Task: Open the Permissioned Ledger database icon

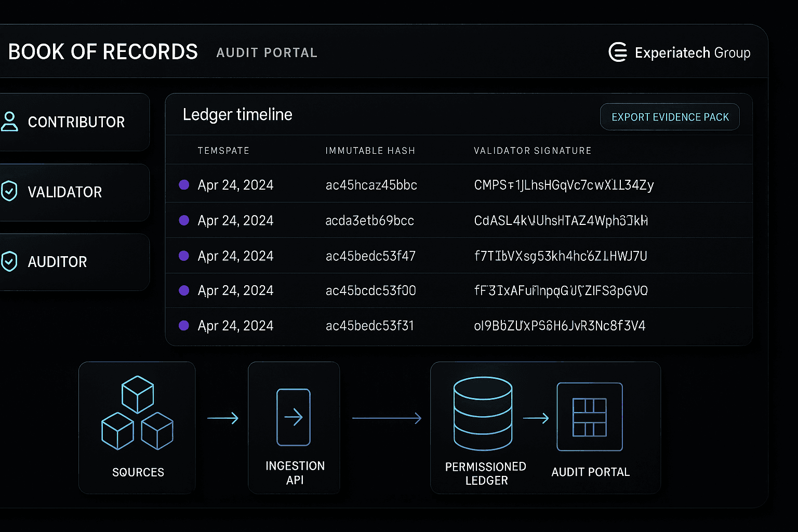Action: (x=483, y=413)
